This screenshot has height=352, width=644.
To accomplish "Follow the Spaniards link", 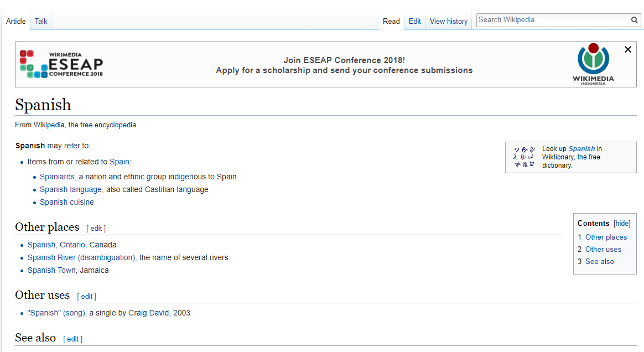I will coord(57,177).
